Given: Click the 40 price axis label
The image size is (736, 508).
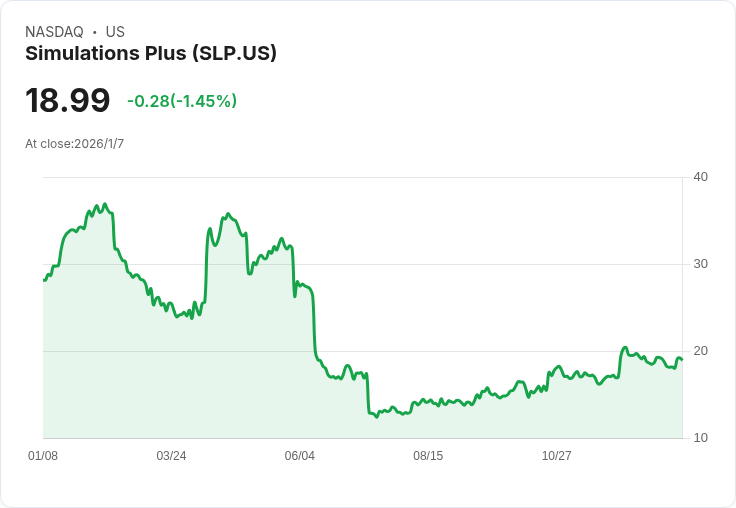Looking at the screenshot, I should (700, 177).
